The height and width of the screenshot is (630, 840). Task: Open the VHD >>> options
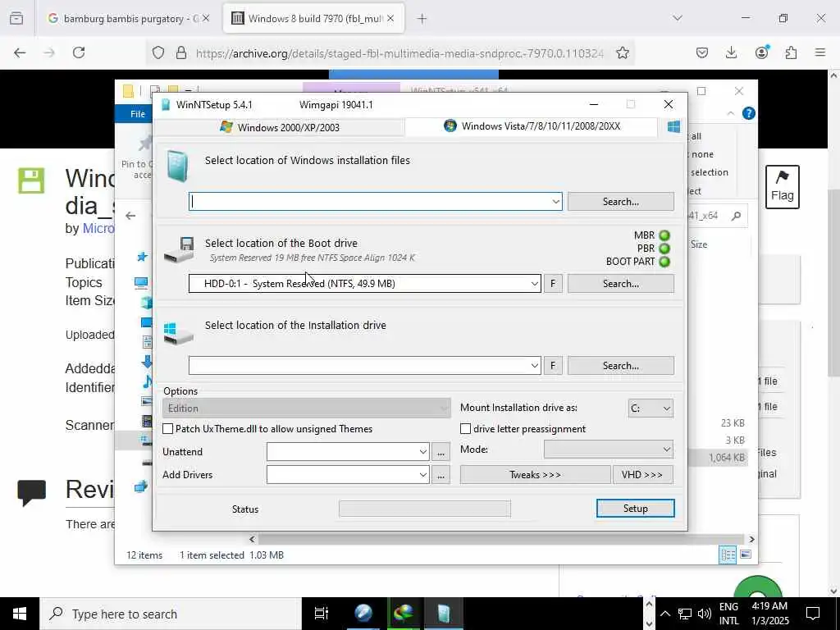click(x=642, y=475)
